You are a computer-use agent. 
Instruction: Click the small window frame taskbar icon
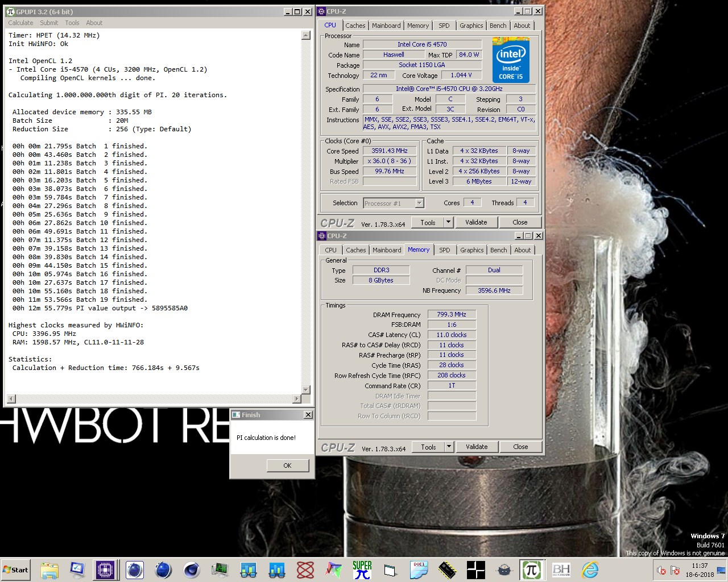(390, 570)
